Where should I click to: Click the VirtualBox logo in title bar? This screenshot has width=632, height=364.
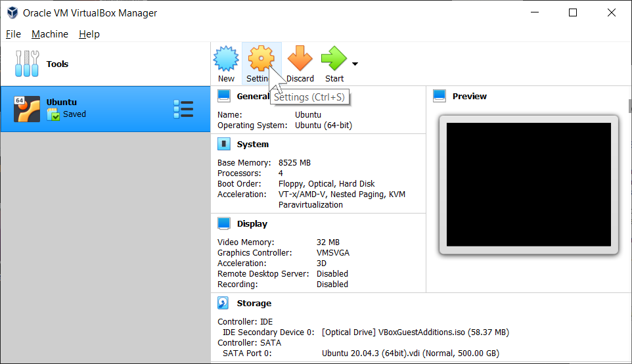click(12, 12)
